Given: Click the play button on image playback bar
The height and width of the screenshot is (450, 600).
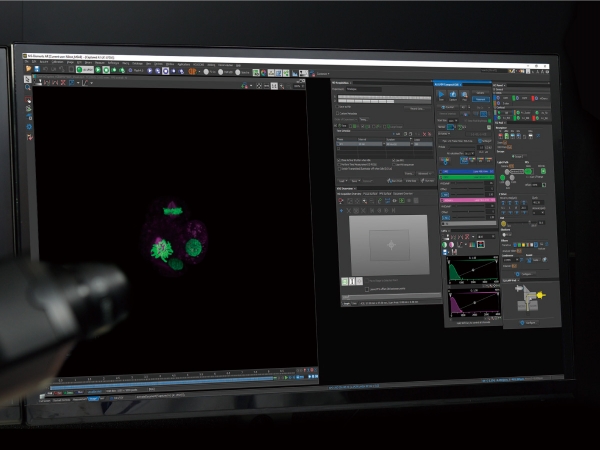Looking at the screenshot, I should click(286, 378).
